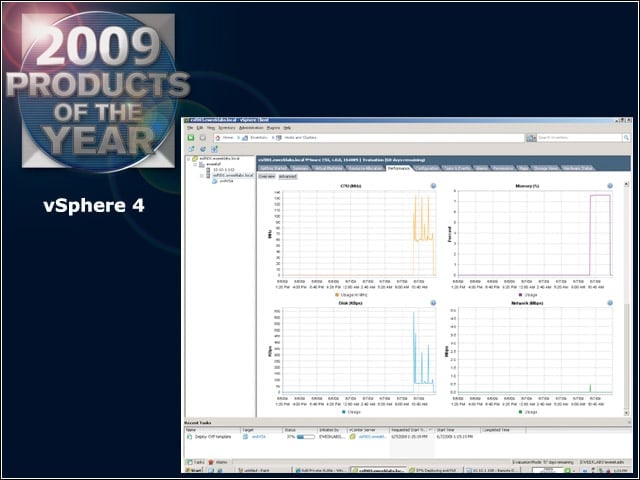Switch to the Alarms tab
The image size is (640, 480).
coord(481,168)
